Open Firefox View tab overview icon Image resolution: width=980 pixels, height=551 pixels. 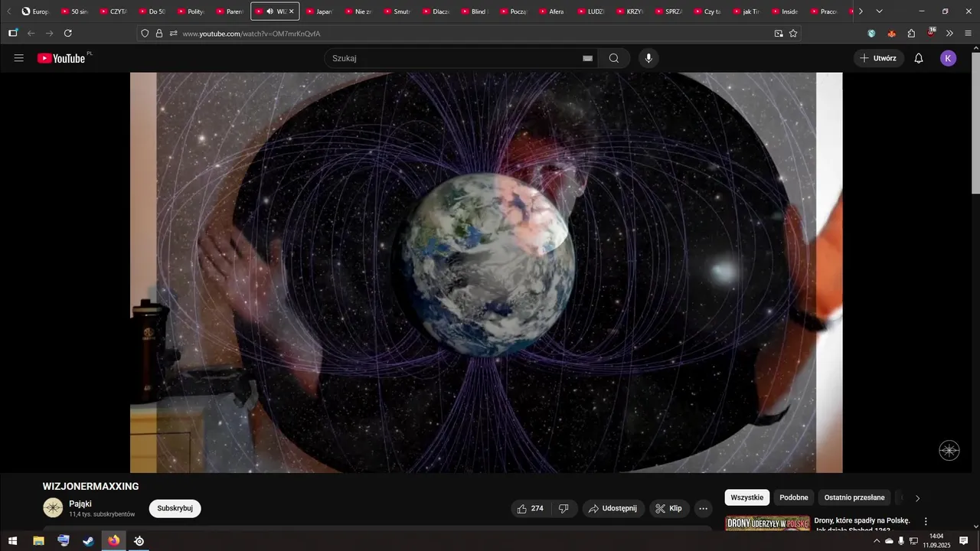click(13, 33)
